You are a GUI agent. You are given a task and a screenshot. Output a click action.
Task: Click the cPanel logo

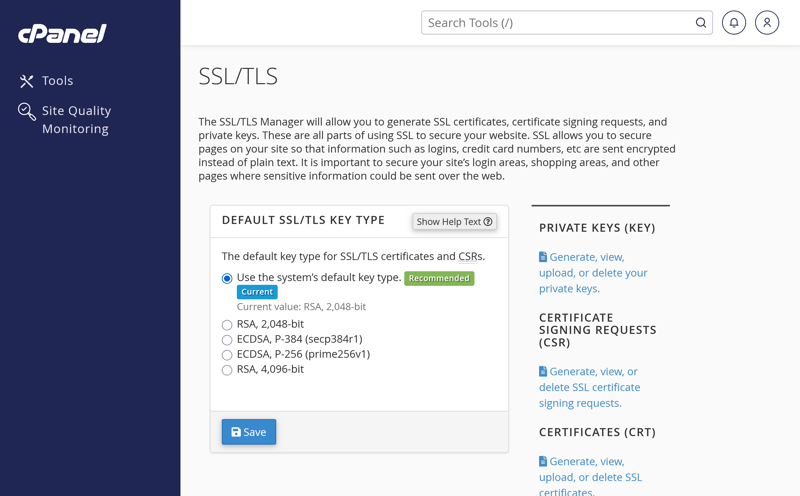tap(62, 34)
